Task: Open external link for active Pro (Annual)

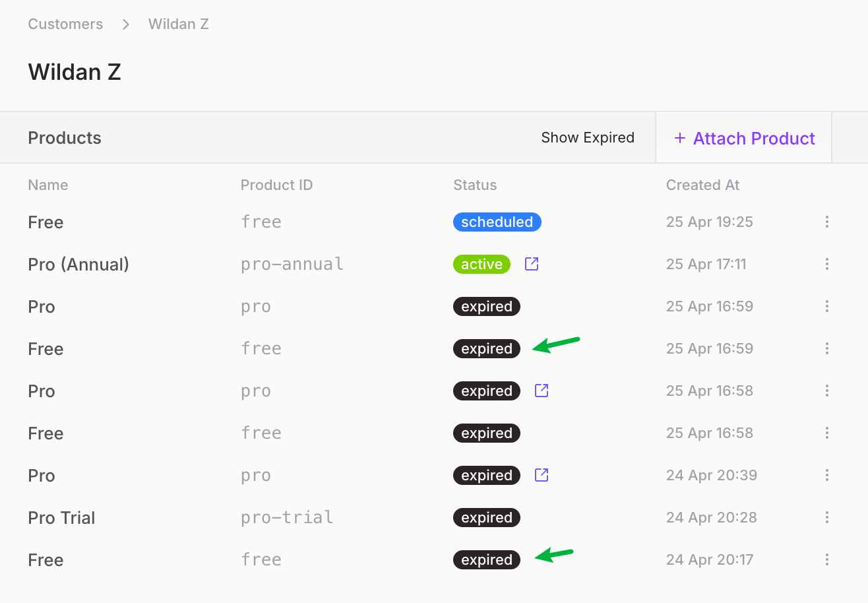Action: pyautogui.click(x=532, y=264)
